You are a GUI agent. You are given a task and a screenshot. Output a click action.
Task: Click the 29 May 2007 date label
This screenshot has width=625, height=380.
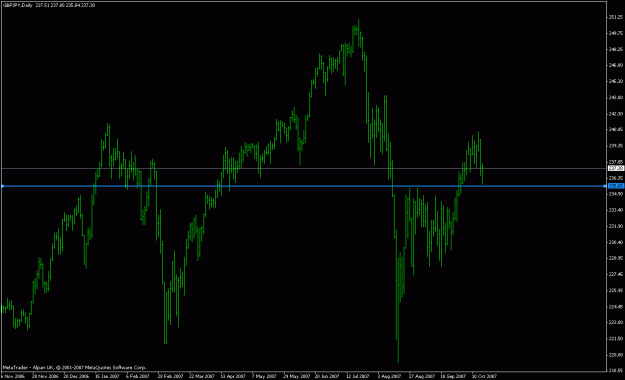[296, 376]
